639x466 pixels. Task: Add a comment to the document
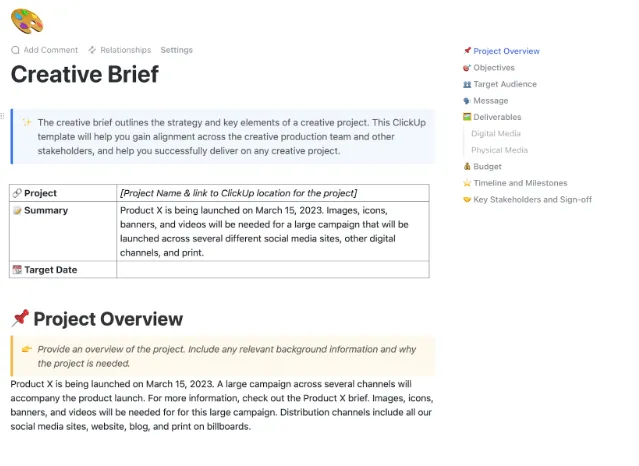pyautogui.click(x=51, y=50)
